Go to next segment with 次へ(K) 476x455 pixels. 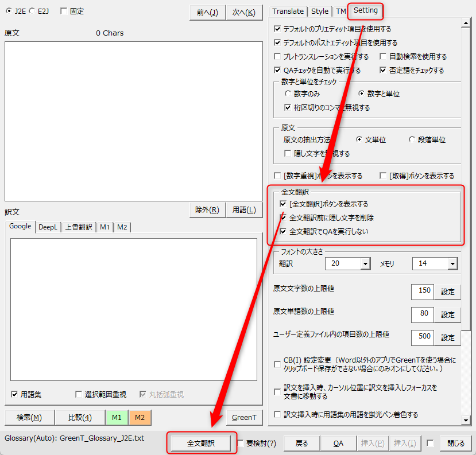[243, 13]
